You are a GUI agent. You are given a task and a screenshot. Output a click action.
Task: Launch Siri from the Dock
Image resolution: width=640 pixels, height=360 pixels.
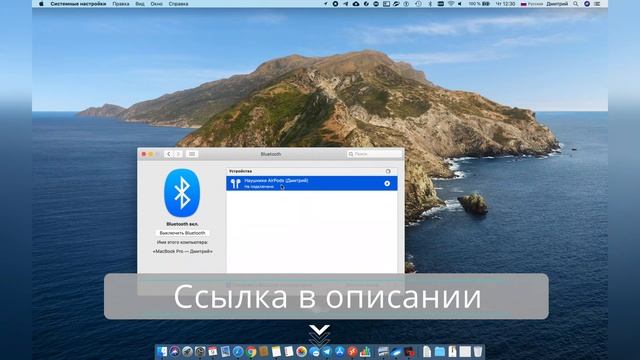tap(175, 351)
